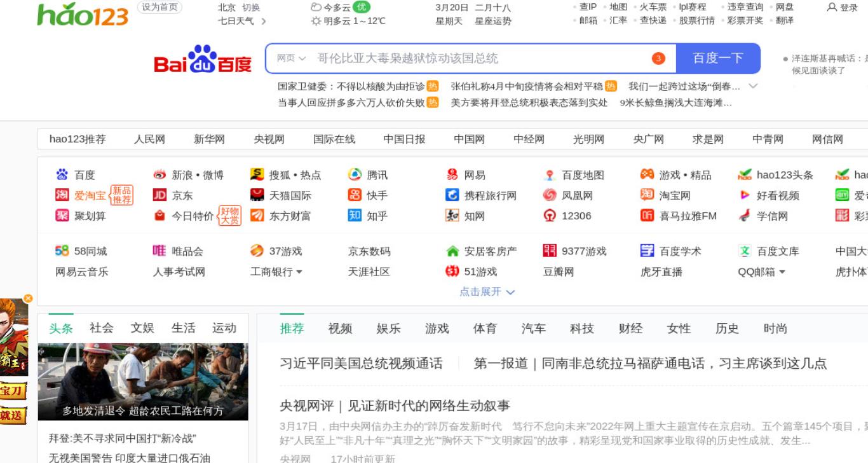
Task: Switch to the 科技 tab
Action: tap(581, 328)
